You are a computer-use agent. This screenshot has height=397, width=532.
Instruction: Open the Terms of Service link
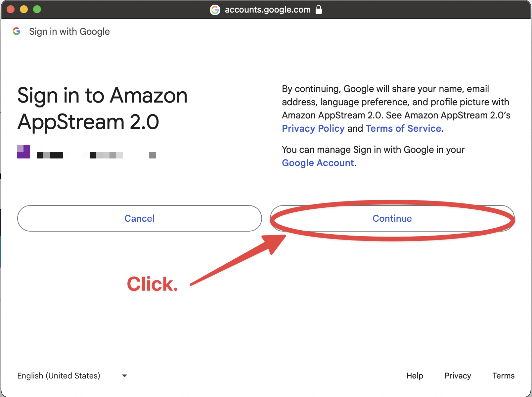403,128
